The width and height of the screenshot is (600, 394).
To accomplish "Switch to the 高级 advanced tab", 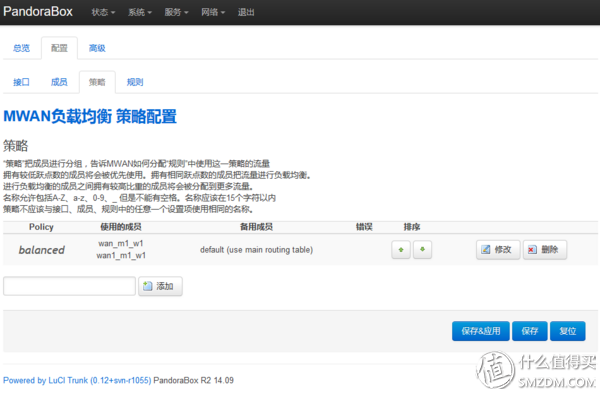I will tap(97, 48).
